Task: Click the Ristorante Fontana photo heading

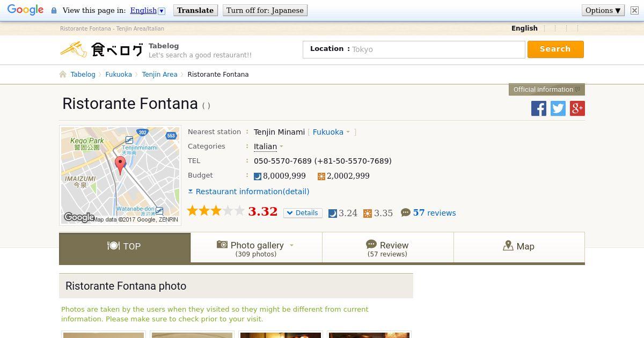Action: (126, 286)
